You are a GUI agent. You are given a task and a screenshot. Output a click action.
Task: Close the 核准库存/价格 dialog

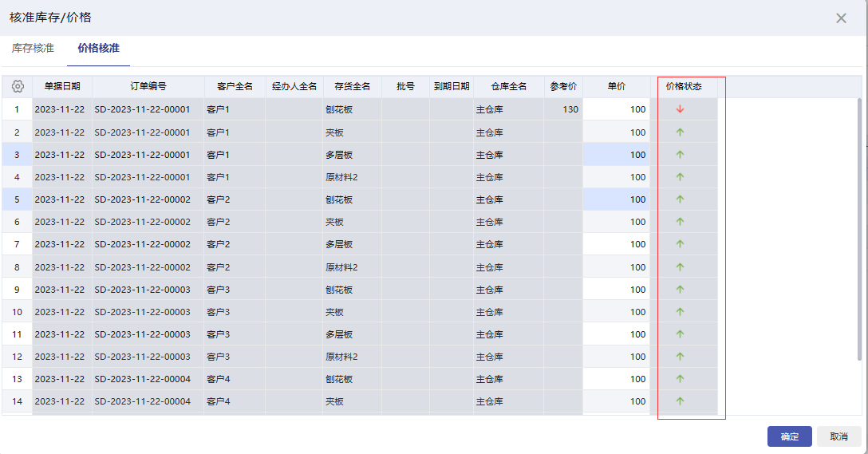click(841, 18)
